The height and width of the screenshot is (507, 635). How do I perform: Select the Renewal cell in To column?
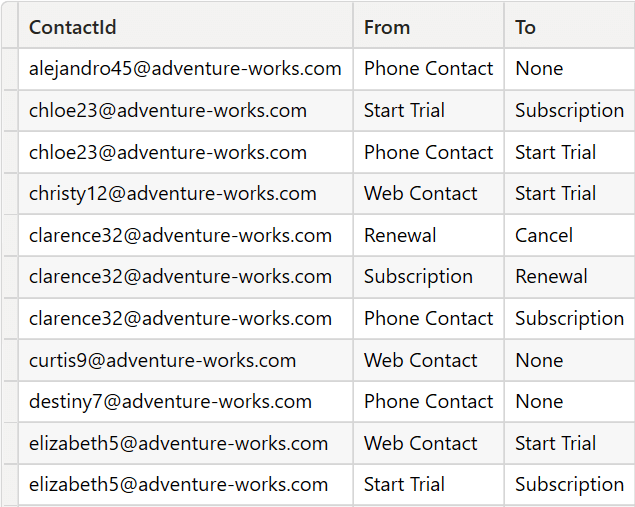[x=569, y=277]
